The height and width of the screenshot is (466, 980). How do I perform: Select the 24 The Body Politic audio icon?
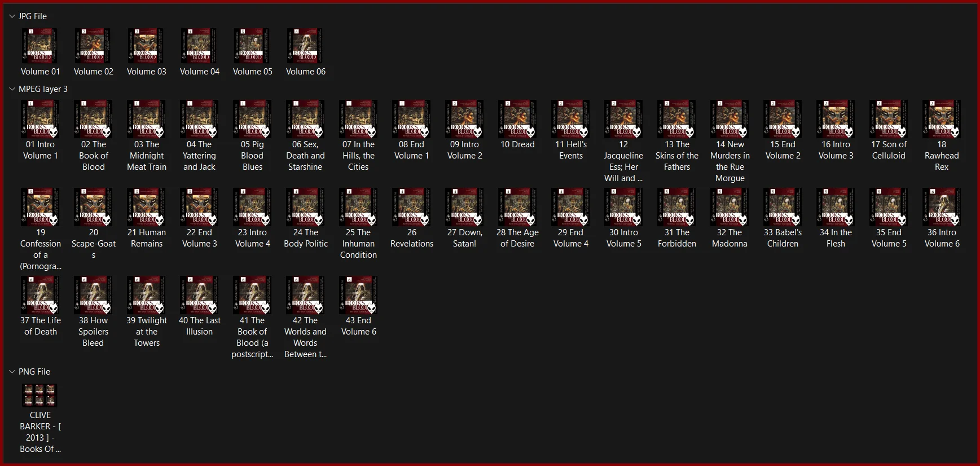[x=305, y=207]
